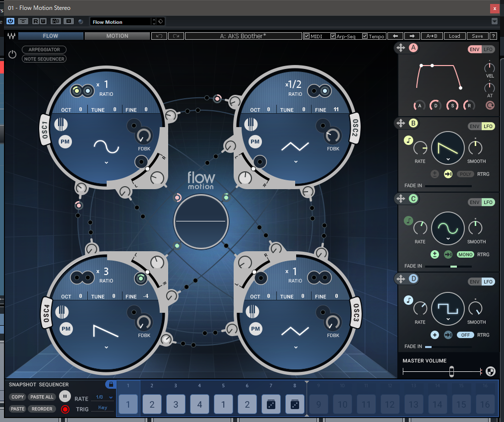
Task: Click modulator B tempo sync note icon
Action: (408, 140)
